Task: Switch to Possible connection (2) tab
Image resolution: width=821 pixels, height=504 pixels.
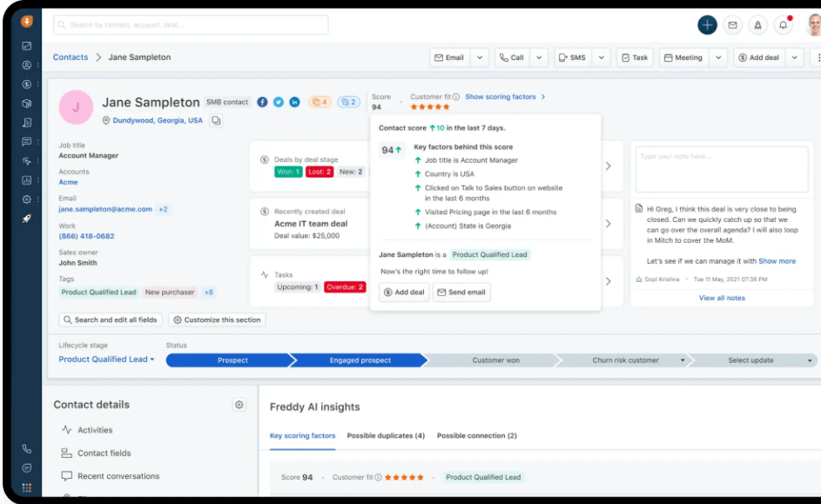Action: click(476, 435)
